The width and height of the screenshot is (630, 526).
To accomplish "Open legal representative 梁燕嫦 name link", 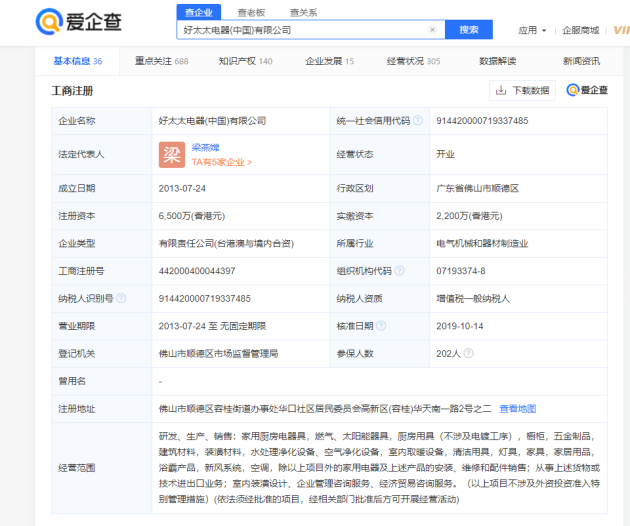I will pyautogui.click(x=206, y=147).
